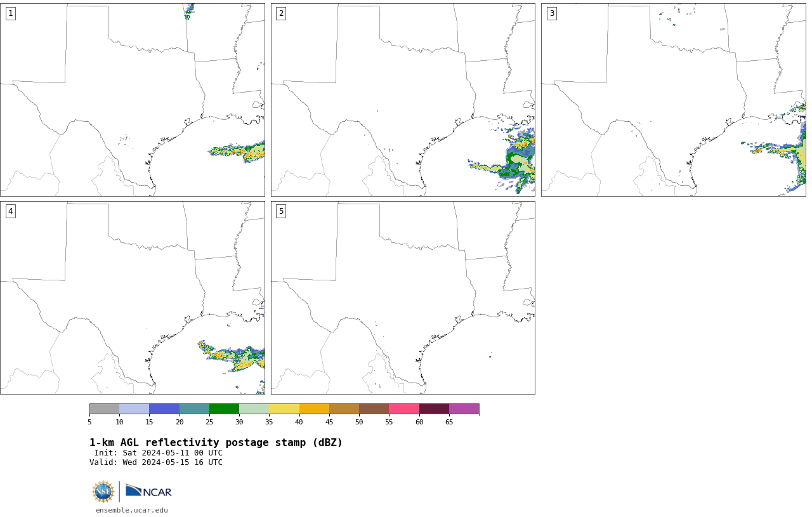Open ensemble member 4 reflectivity map
The height and width of the screenshot is (517, 812).
click(x=133, y=298)
